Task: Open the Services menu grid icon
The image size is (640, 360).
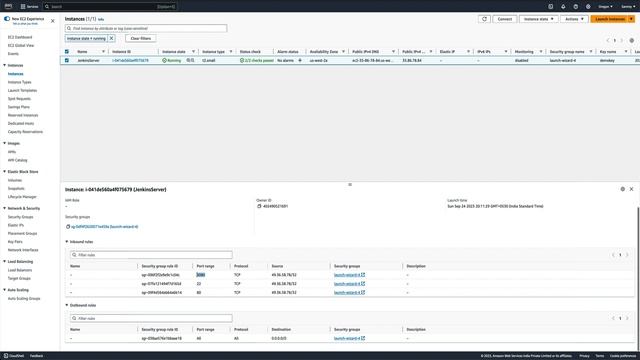Action: pyautogui.click(x=23, y=7)
